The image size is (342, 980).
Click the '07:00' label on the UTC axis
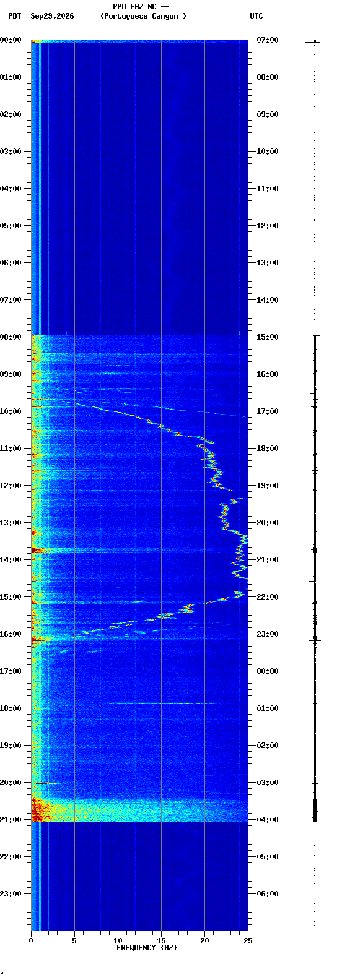click(x=268, y=40)
